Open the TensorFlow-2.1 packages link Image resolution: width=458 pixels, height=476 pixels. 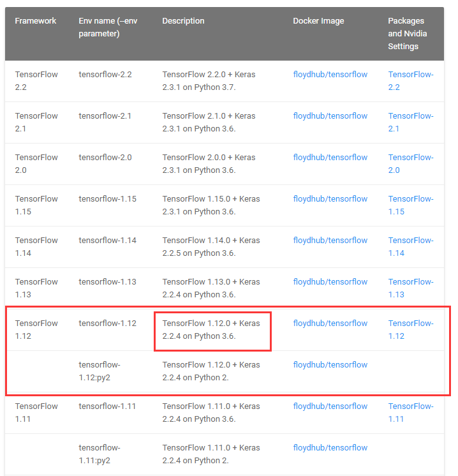pyautogui.click(x=411, y=123)
